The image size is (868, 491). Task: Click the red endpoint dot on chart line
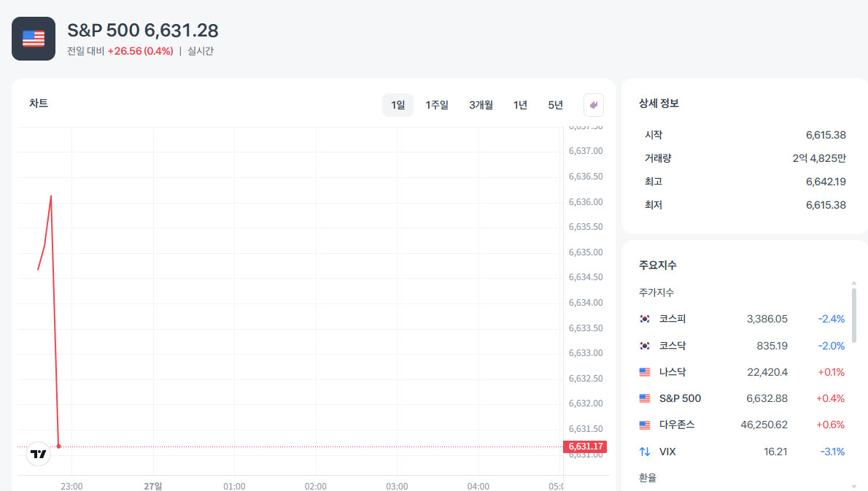click(x=58, y=446)
